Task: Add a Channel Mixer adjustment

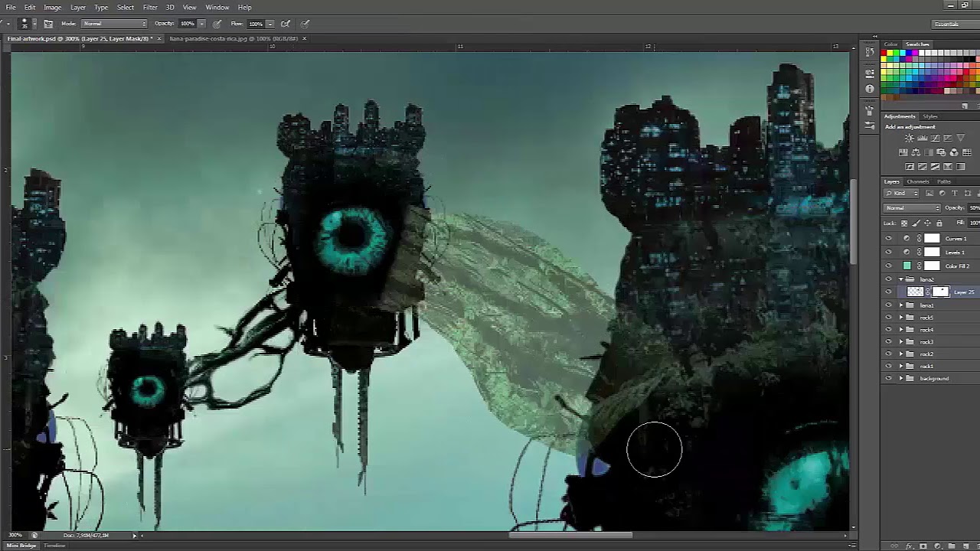Action: 954,152
